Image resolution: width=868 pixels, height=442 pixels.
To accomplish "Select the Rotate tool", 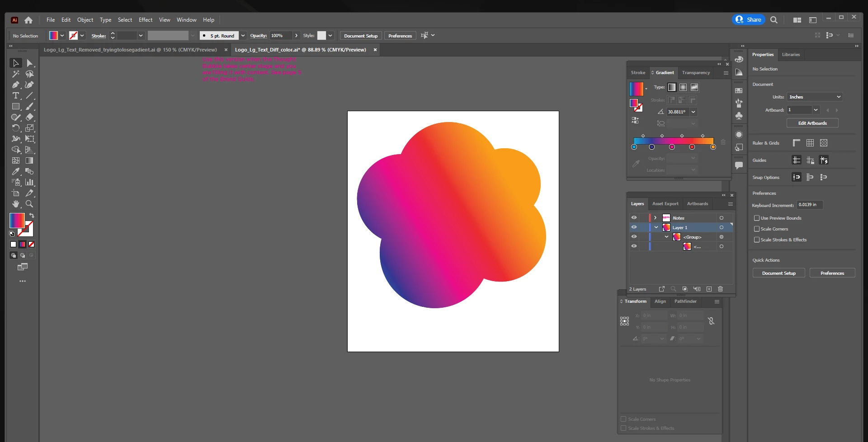I will click(16, 128).
